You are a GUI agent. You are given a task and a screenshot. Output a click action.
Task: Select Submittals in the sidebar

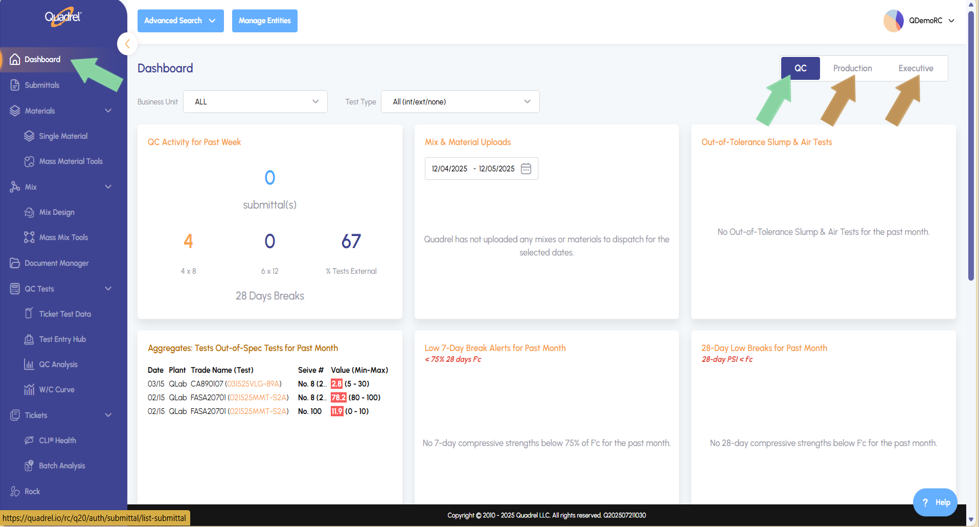[42, 85]
